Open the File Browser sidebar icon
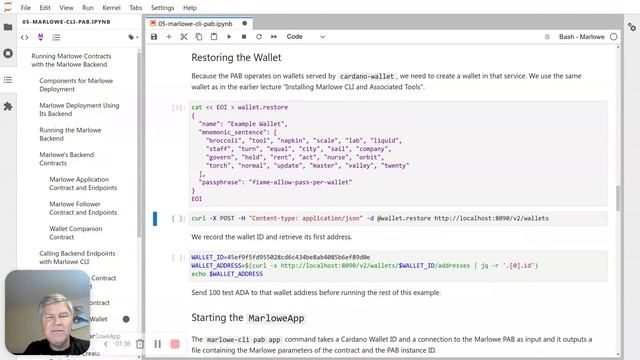Viewport: 640px width, 360px height. pos(8,27)
